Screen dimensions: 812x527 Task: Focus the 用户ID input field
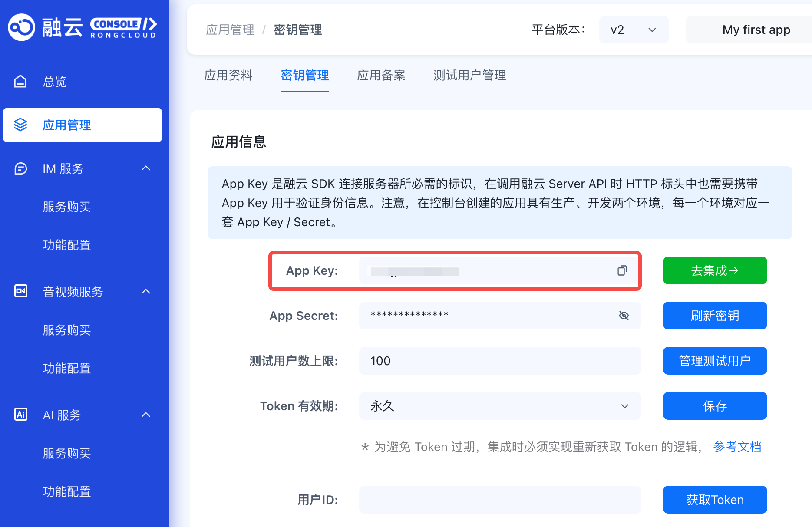click(499, 500)
